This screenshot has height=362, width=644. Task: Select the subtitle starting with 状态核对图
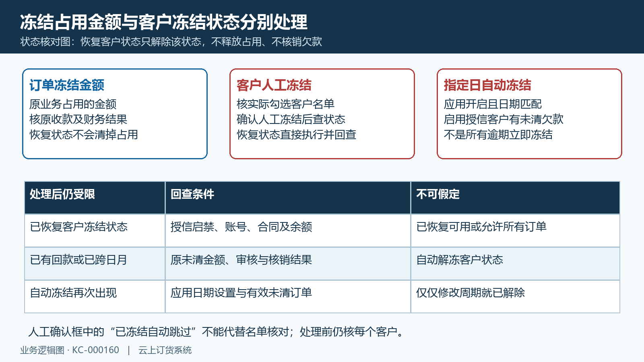[171, 42]
